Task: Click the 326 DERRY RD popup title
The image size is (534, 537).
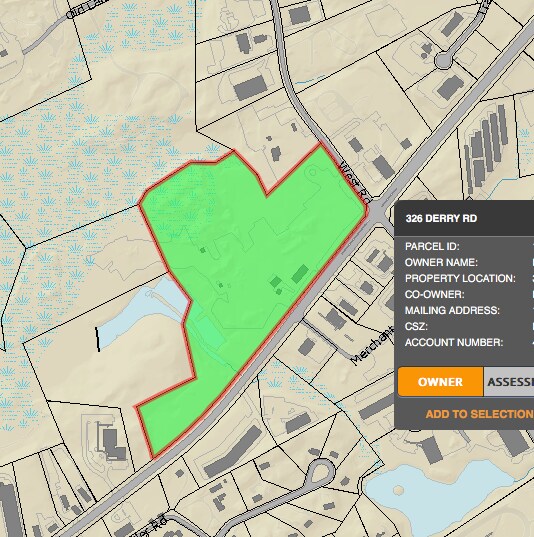Action: [441, 218]
